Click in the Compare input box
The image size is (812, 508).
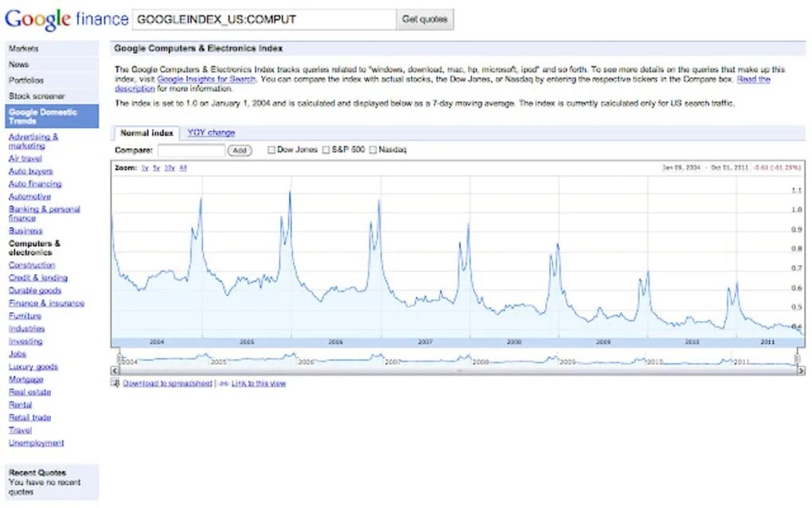coord(191,150)
